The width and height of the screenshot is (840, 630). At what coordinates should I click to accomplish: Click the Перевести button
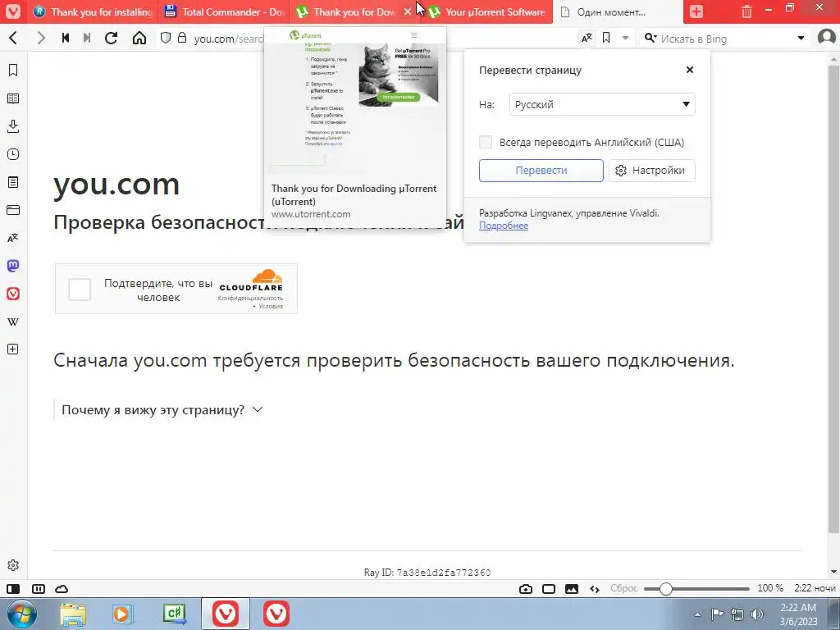pyautogui.click(x=541, y=171)
